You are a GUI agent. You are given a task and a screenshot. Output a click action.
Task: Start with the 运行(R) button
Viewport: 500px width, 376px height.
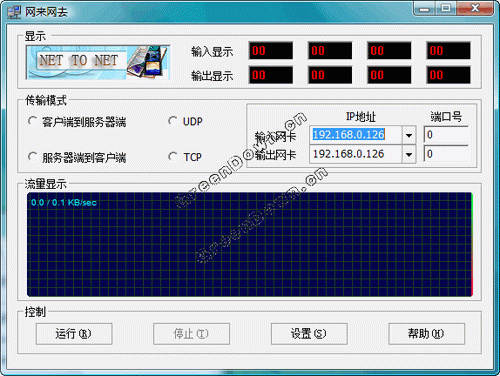pyautogui.click(x=74, y=334)
